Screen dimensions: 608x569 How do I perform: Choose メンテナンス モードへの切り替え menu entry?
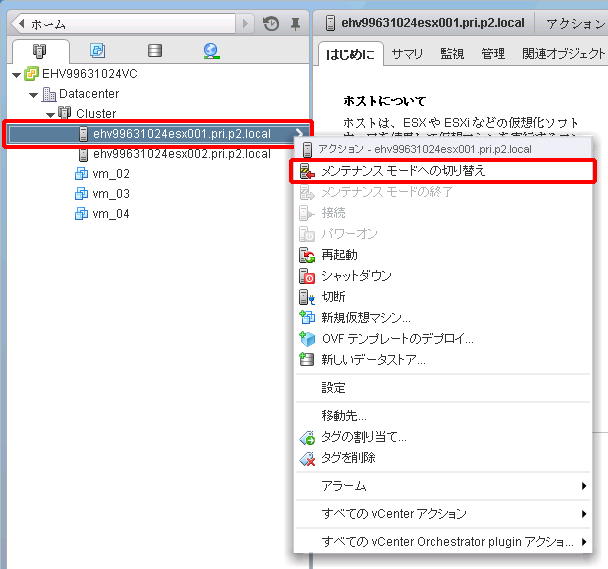pyautogui.click(x=403, y=171)
